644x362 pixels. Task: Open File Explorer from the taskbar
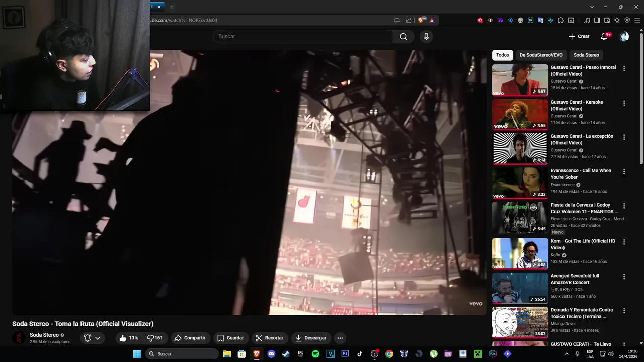(x=227, y=354)
